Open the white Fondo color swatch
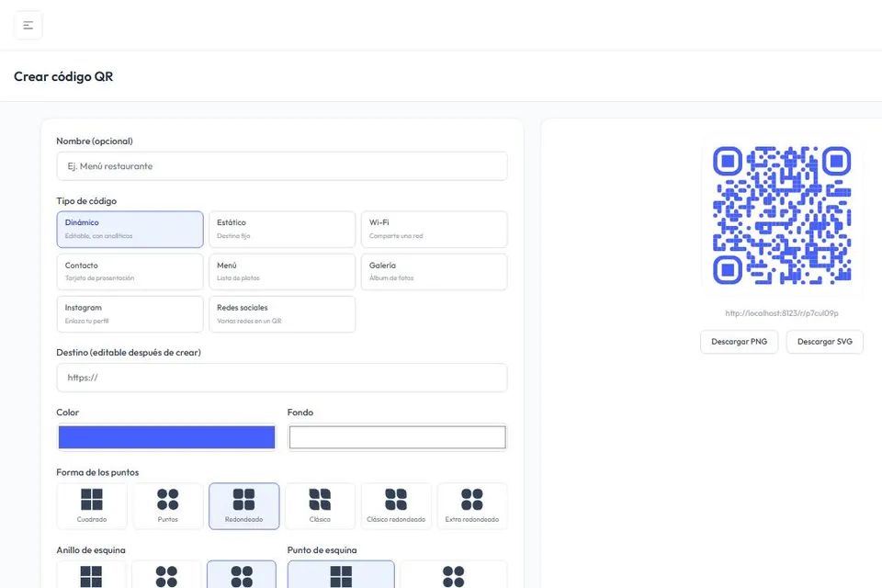 [397, 437]
